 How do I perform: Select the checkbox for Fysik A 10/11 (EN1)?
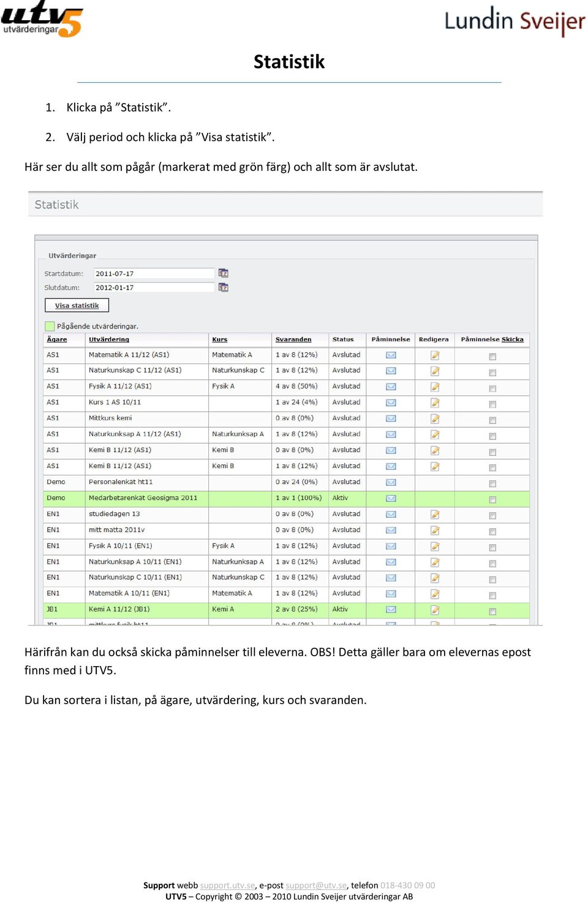pos(492,548)
